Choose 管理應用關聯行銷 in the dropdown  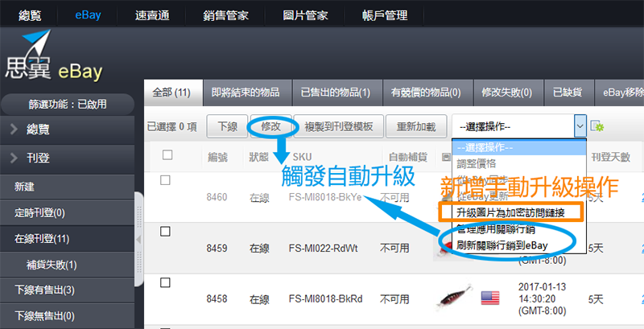point(518,229)
